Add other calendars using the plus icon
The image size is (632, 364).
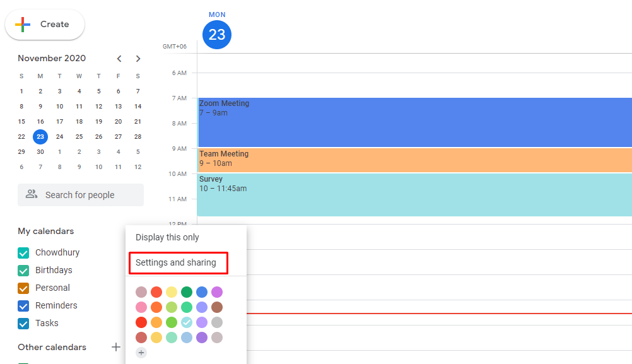(116, 347)
